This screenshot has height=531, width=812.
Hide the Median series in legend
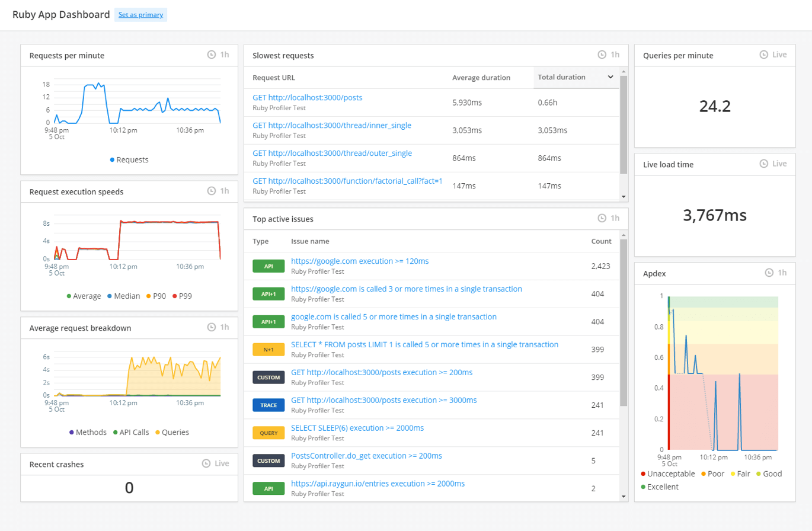125,296
